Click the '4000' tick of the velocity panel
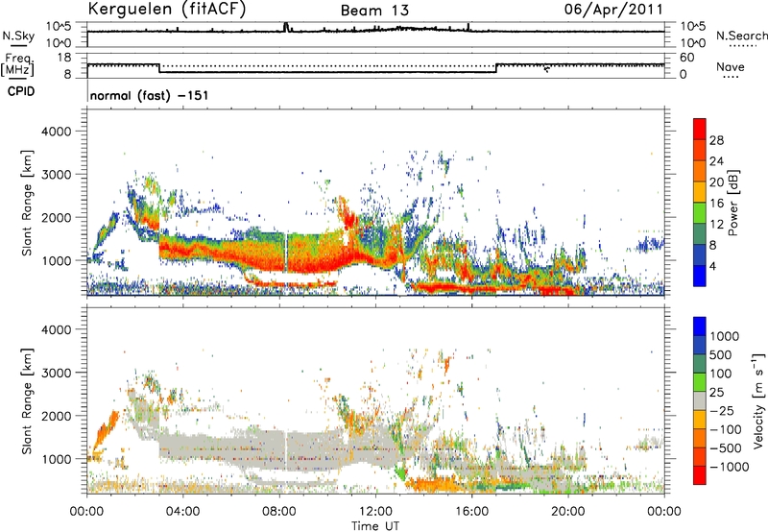 pos(56,330)
